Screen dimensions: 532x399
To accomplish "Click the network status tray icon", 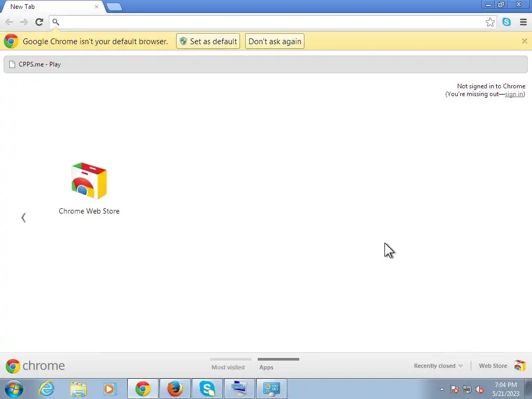I will point(467,389).
